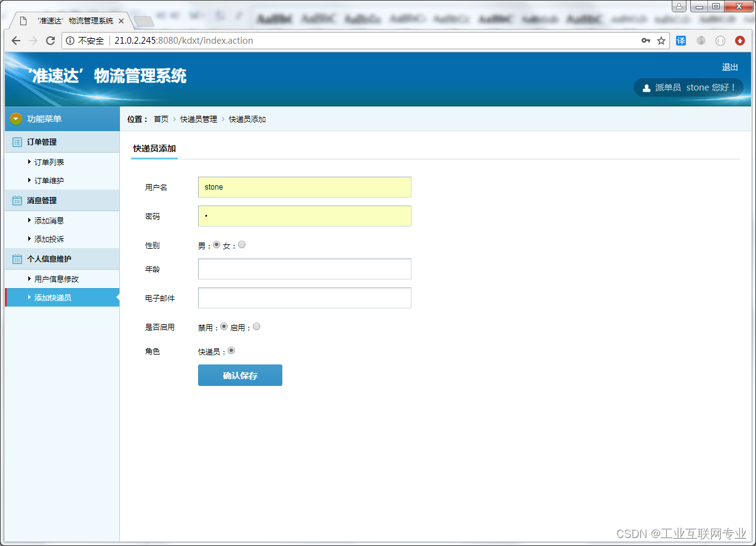Click the 电子邮件 input field
This screenshot has height=546, width=756.
[x=304, y=298]
